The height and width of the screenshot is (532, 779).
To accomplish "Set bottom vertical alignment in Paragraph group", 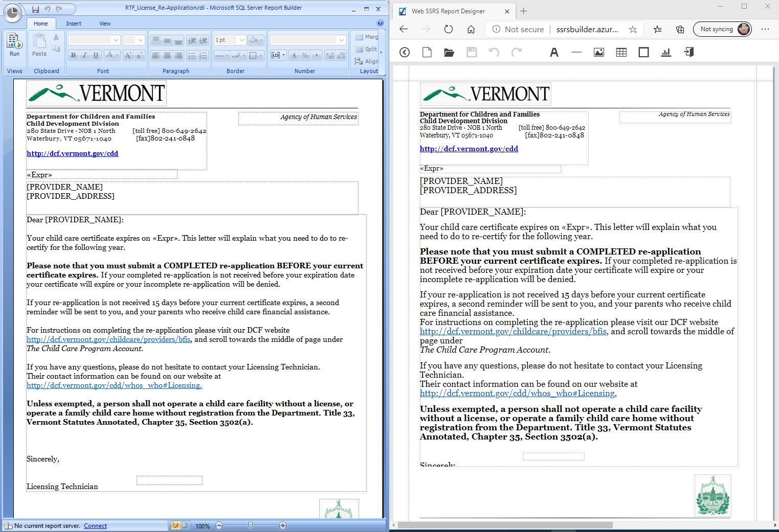I will pos(179,40).
